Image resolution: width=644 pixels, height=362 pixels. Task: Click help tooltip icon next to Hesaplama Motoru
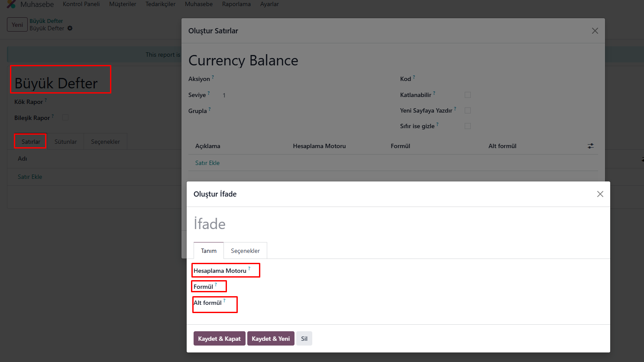[249, 268]
